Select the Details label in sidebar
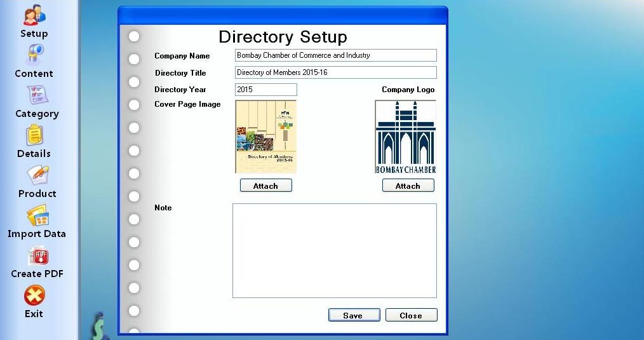Screen dimensions: 644x340 coord(34,154)
